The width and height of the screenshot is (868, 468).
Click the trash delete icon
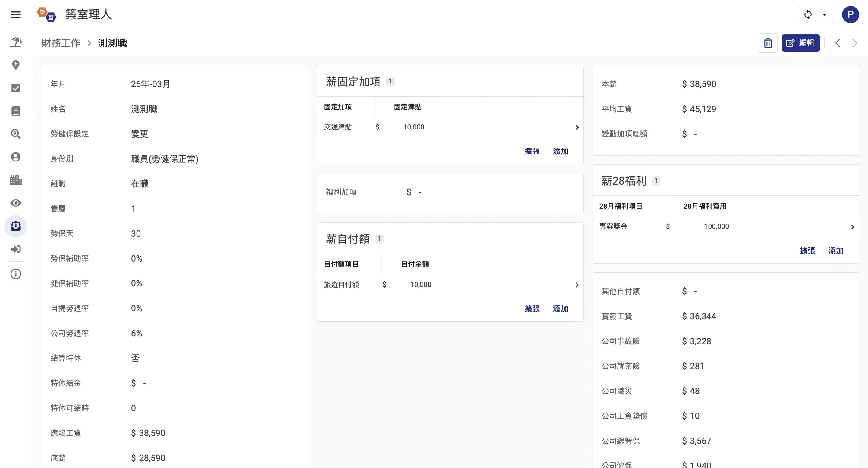point(768,43)
